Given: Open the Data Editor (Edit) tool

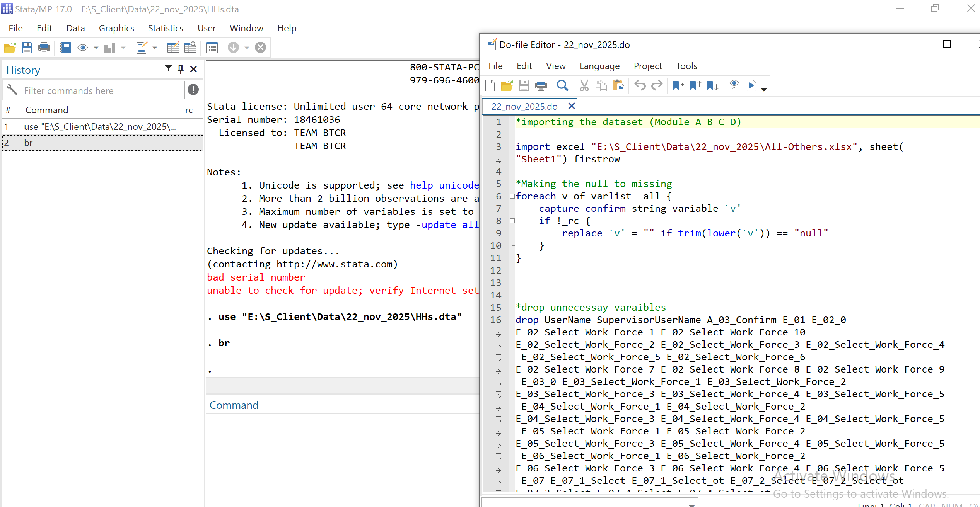Looking at the screenshot, I should click(173, 48).
